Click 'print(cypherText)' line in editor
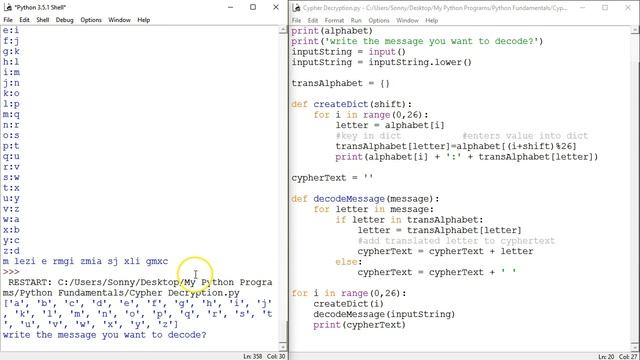 (360, 325)
